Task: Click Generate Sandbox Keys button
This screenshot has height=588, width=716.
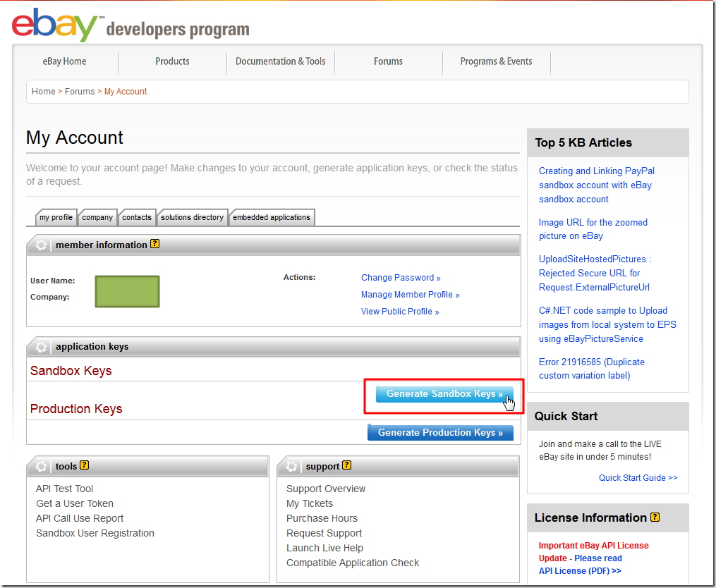Action: [x=444, y=394]
